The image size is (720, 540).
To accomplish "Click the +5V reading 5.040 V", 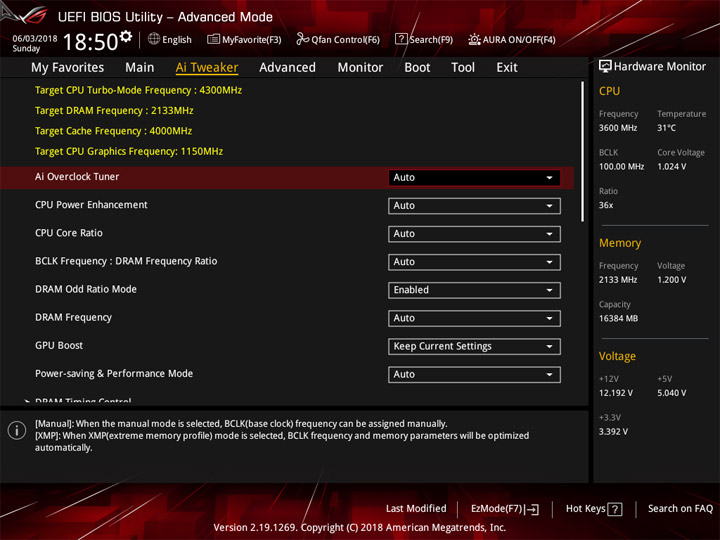I will pos(672,393).
